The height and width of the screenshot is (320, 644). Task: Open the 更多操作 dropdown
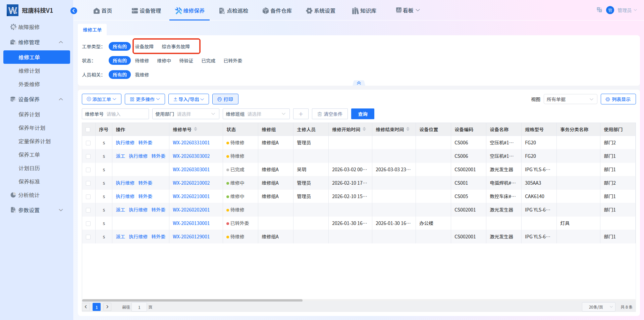pyautogui.click(x=145, y=99)
